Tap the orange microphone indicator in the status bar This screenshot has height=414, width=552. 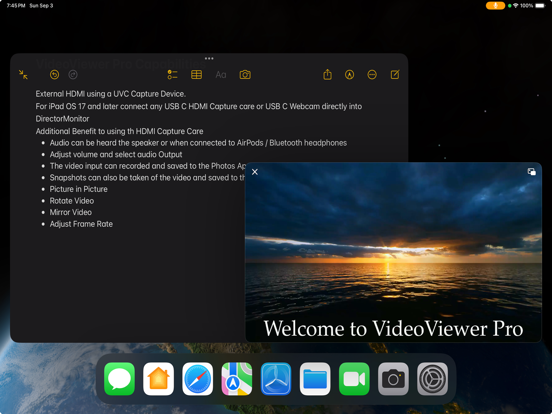coord(495,6)
